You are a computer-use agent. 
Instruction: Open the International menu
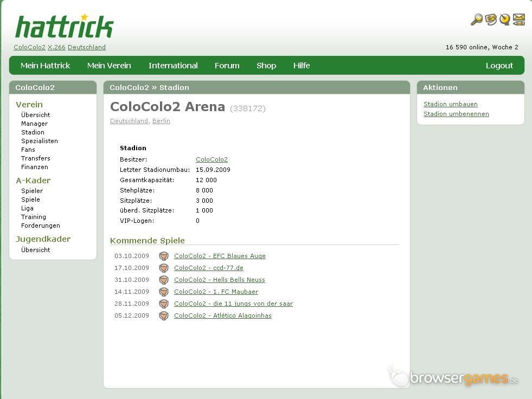pyautogui.click(x=173, y=66)
